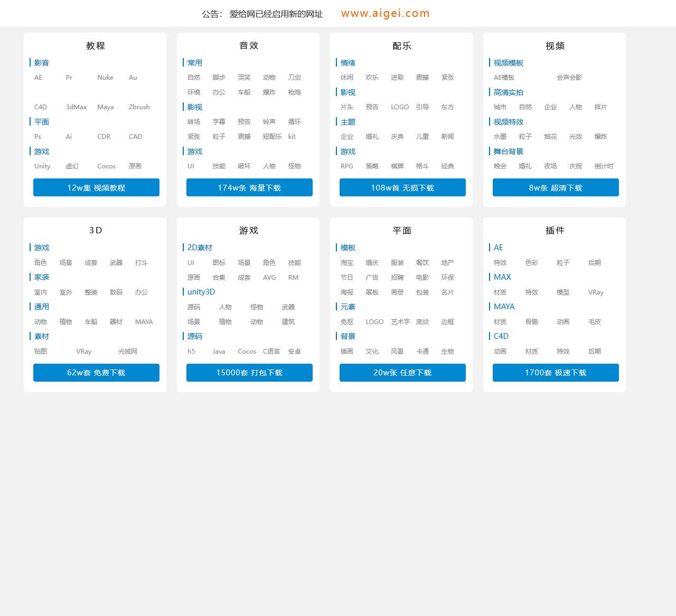Click the 108w首 无损下载 button
Screen dimensions: 676x616
click(x=402, y=187)
